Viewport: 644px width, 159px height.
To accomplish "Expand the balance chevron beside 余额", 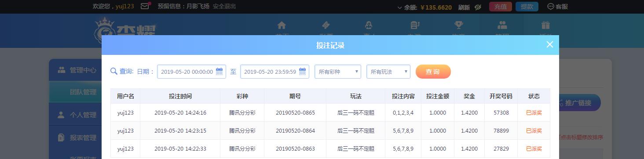I will click(399, 7).
